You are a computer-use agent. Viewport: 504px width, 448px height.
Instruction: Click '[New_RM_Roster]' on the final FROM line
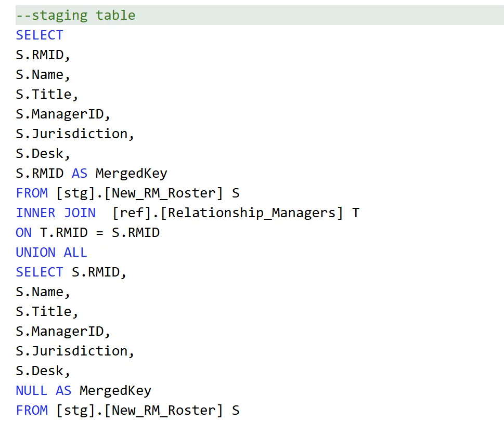point(164,411)
